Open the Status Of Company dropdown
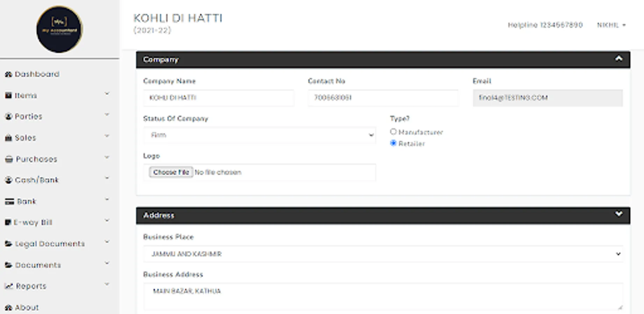Viewport: 644px width, 314px height. click(260, 135)
